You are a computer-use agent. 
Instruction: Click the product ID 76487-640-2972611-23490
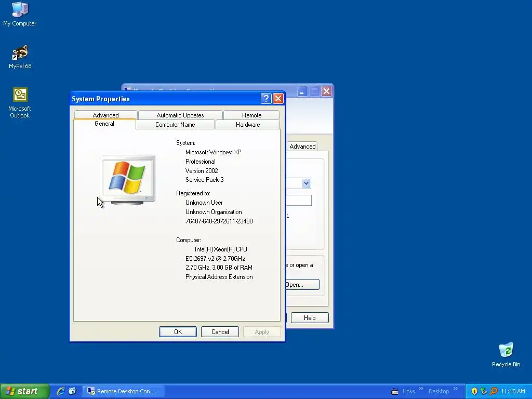(219, 221)
